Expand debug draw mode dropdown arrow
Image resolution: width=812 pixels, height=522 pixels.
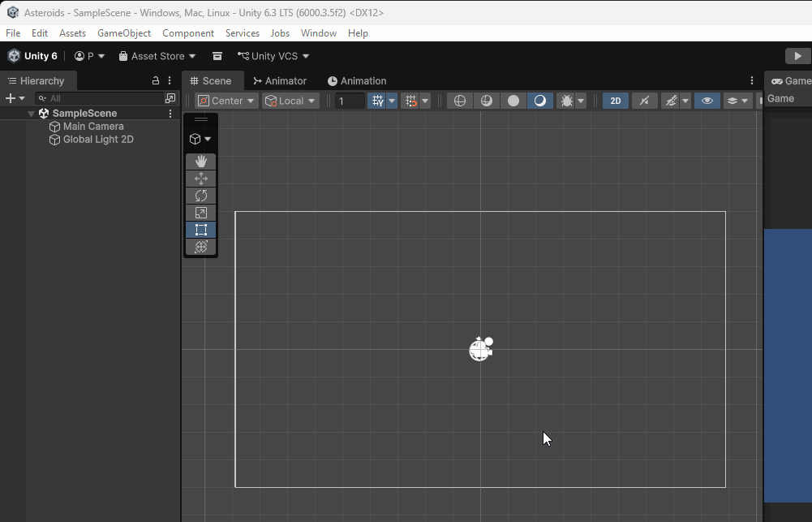(581, 101)
